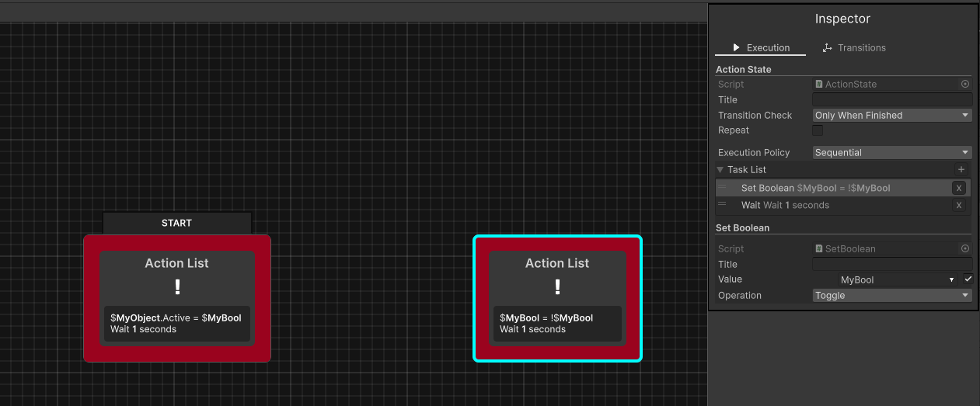Viewport: 980px width, 406px height.
Task: Open the Execution Policy dropdown
Action: [891, 153]
